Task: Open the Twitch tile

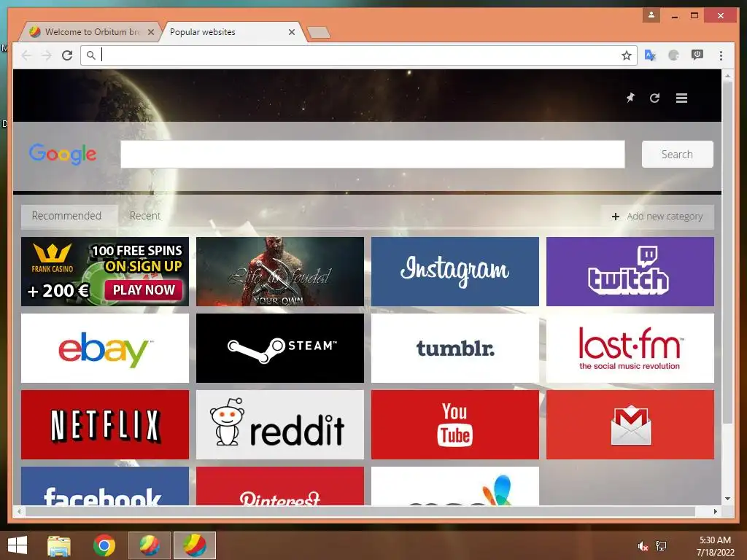Action: coord(630,271)
